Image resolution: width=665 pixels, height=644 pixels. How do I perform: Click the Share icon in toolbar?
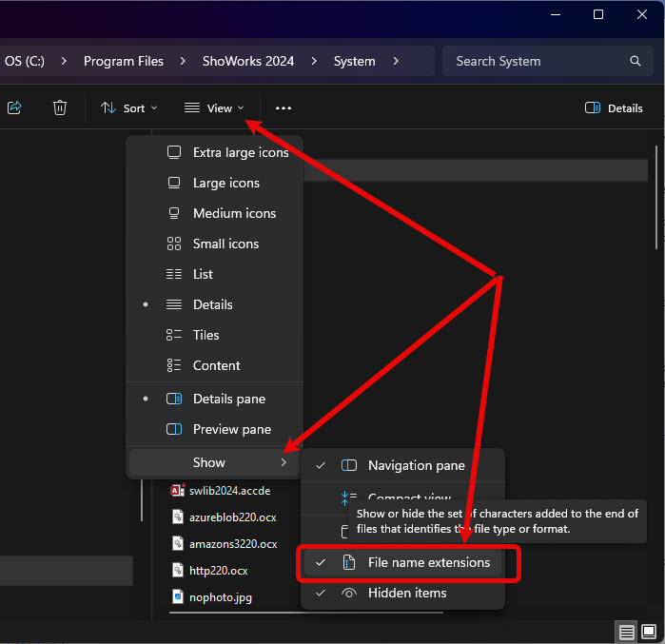coord(14,108)
